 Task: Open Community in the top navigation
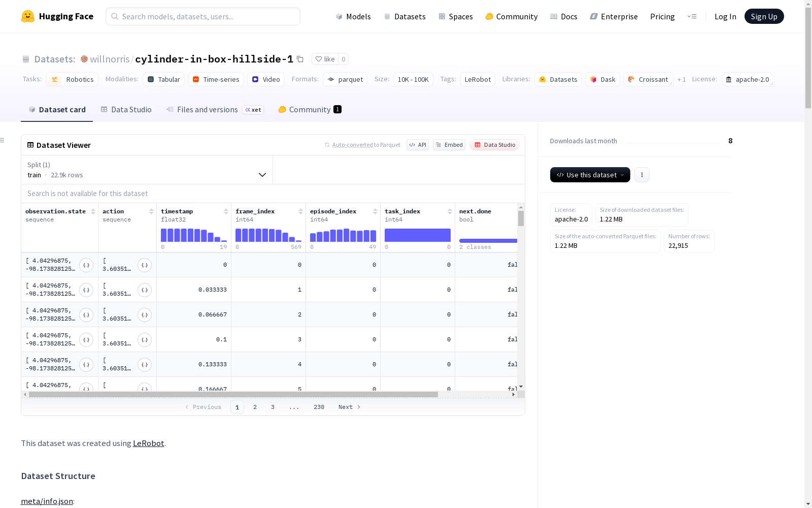pyautogui.click(x=512, y=16)
